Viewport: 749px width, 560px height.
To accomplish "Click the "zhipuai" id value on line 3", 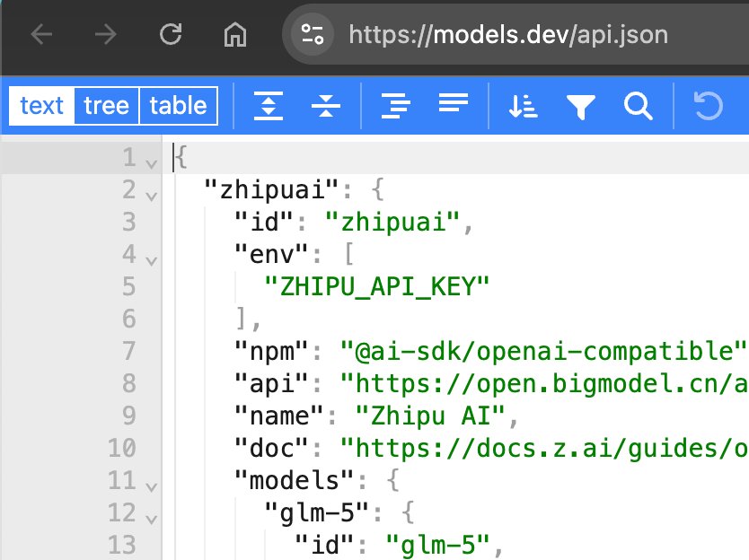I will point(392,222).
